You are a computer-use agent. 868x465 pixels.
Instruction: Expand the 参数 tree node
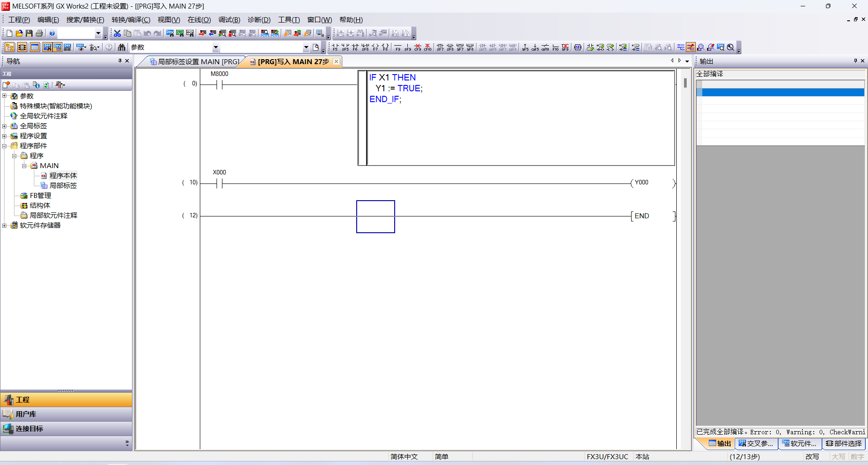[5, 96]
